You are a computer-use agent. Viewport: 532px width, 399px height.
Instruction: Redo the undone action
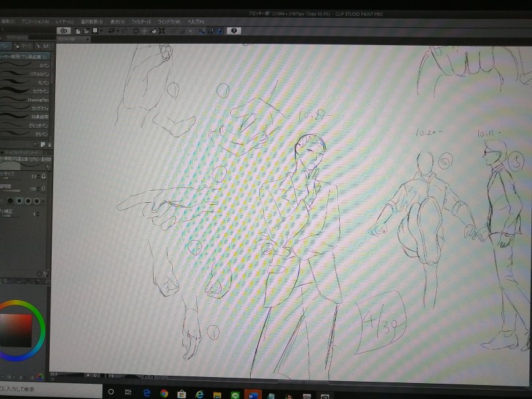click(124, 31)
